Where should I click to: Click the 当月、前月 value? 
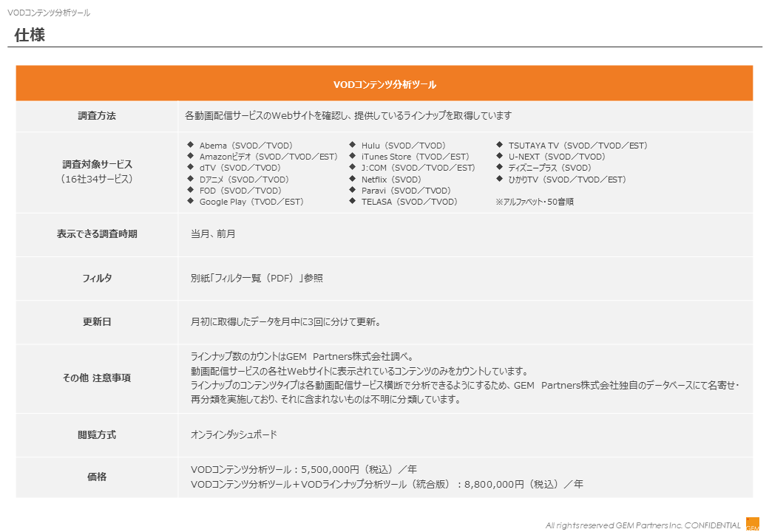213,234
